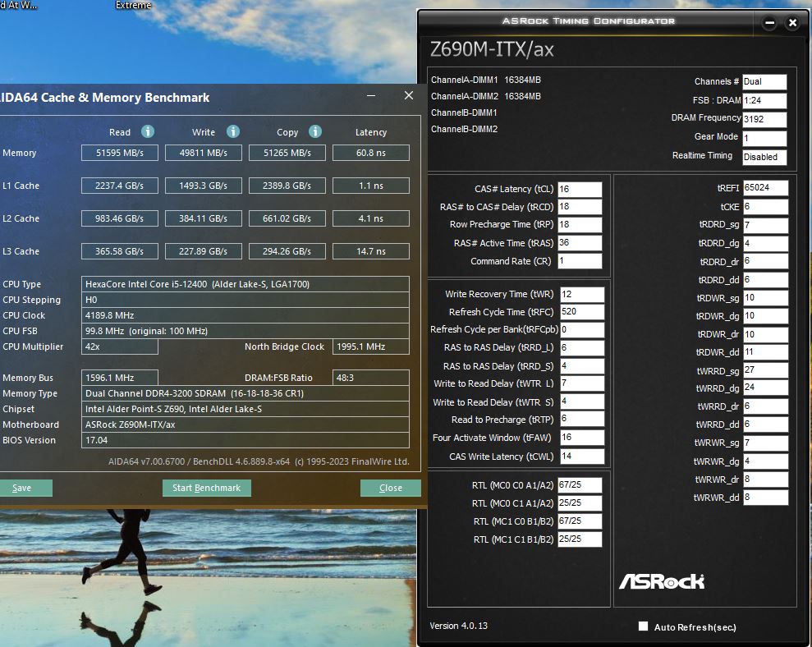
Task: Click the Channels # field showing Dual
Action: click(764, 82)
